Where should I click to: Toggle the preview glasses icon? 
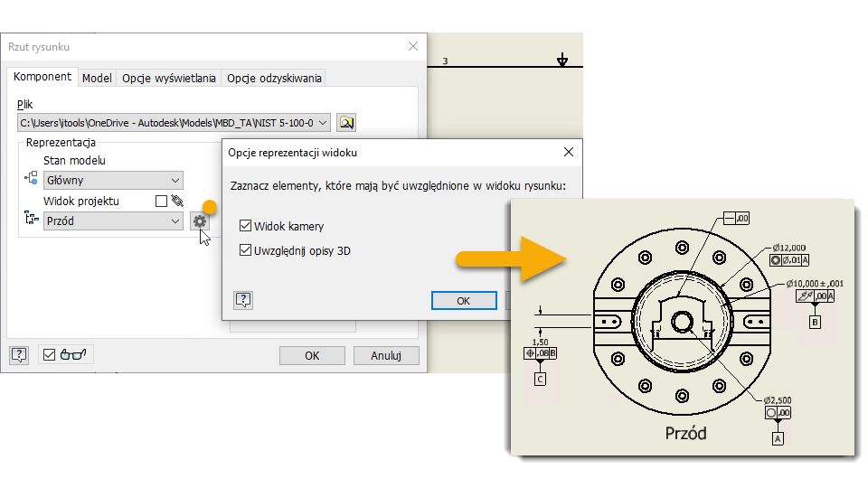[73, 354]
